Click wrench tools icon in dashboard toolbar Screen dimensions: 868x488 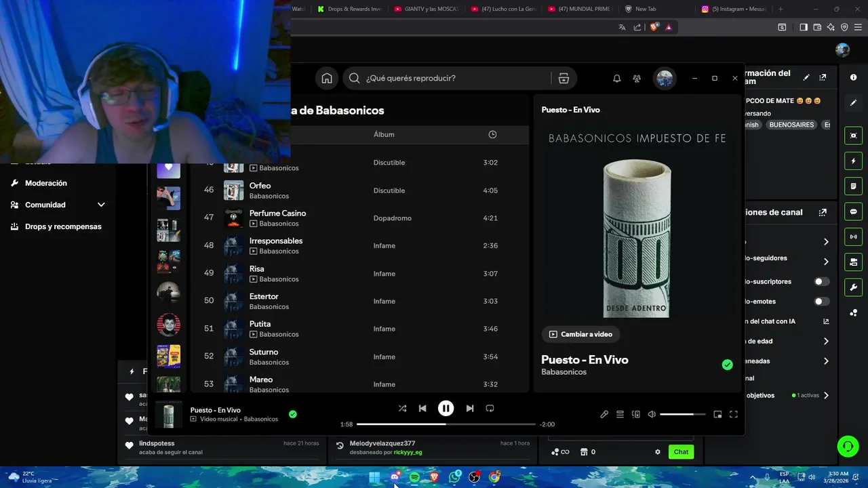853,288
